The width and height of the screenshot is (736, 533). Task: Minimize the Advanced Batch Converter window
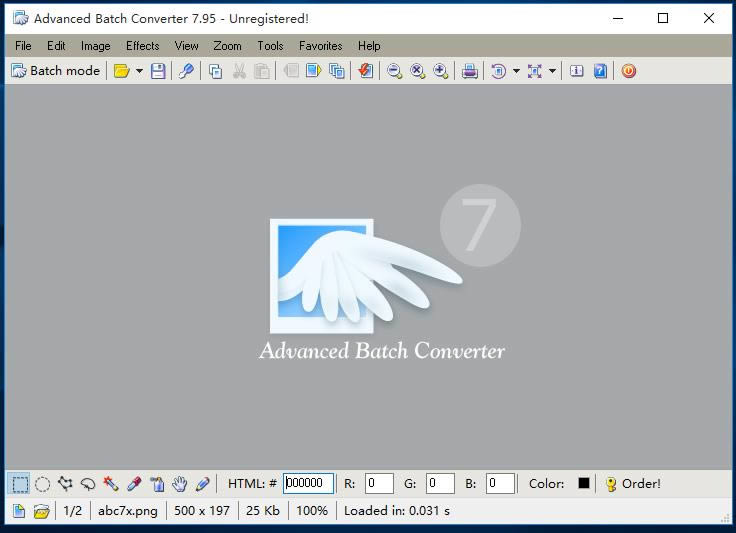[x=618, y=18]
